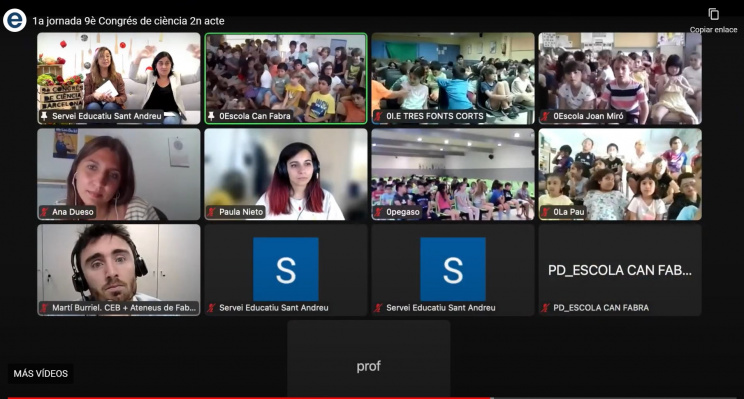Select the 0Escola Can Fabra video tile

coord(286,78)
